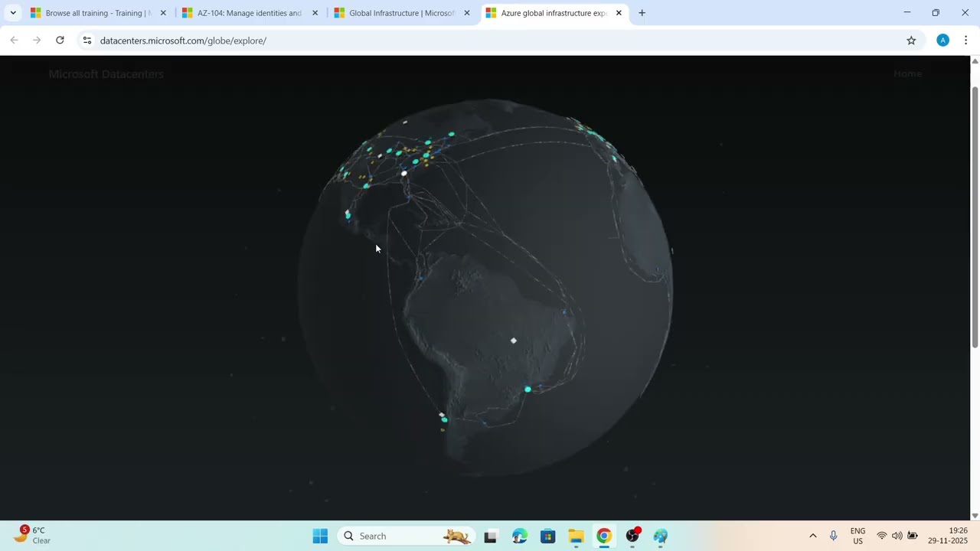Open the tab search dropdown arrow
This screenshot has width=980, height=551.
(13, 13)
